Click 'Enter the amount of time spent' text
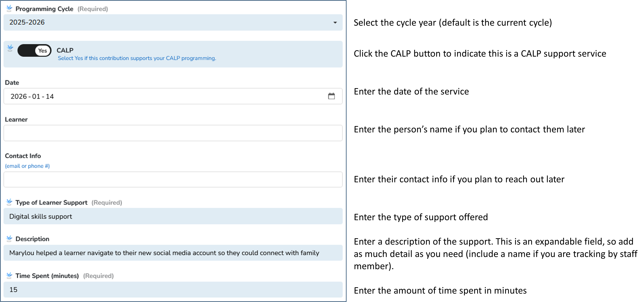644x302 pixels. pos(440,291)
